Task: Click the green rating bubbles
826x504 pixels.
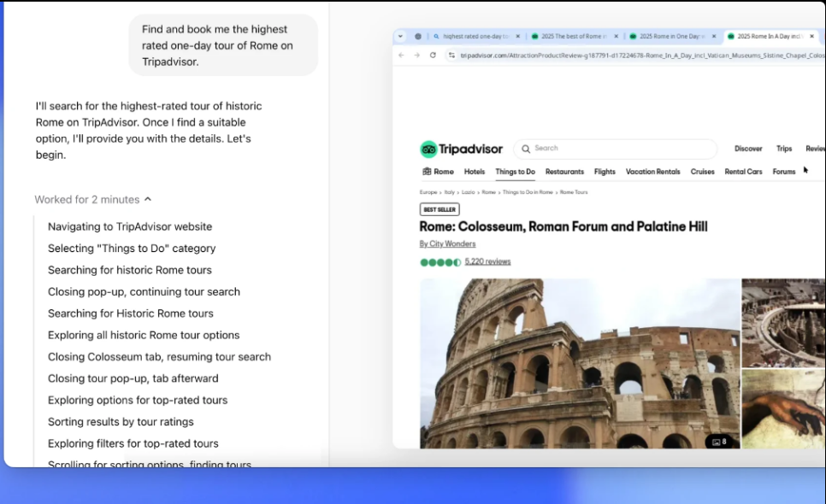Action: pos(440,262)
